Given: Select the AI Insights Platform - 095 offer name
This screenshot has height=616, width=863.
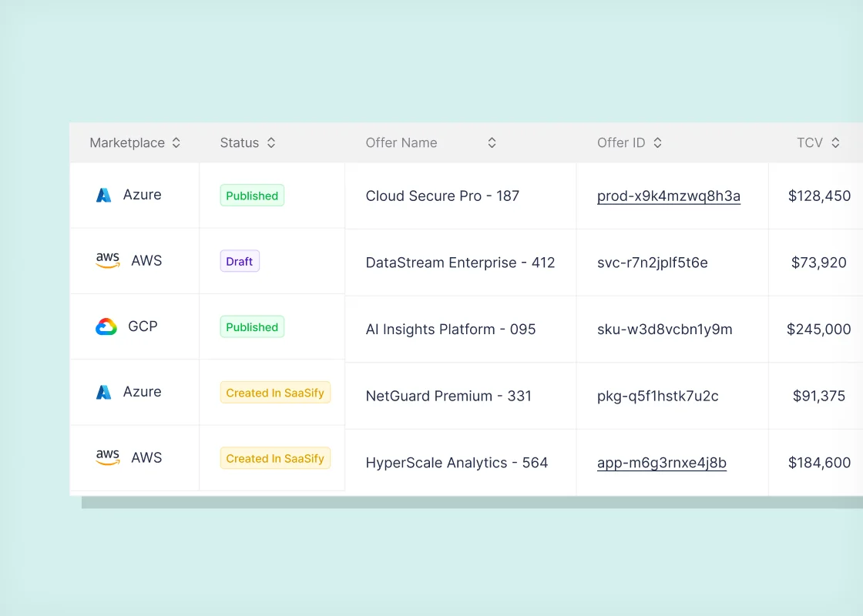Looking at the screenshot, I should point(450,330).
